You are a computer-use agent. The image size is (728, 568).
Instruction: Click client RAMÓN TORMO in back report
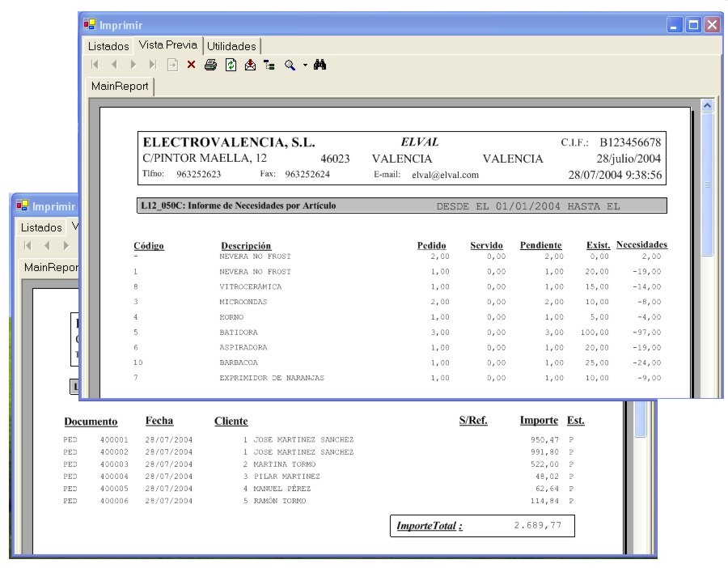click(x=280, y=501)
